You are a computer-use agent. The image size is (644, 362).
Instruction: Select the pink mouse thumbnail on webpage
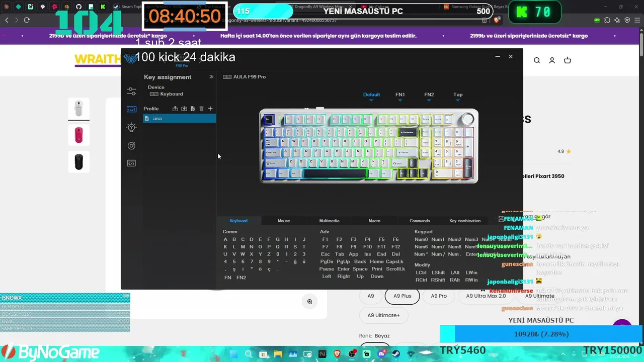point(78,135)
